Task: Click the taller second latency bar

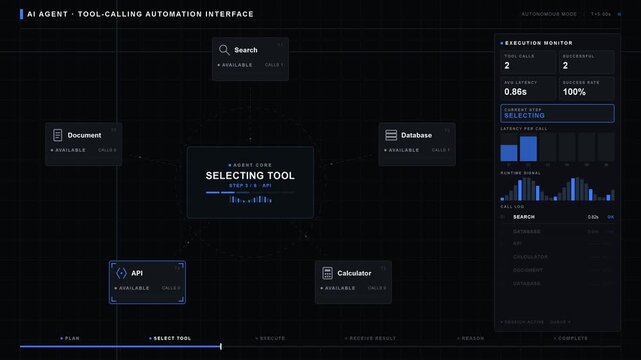Action: (528, 149)
